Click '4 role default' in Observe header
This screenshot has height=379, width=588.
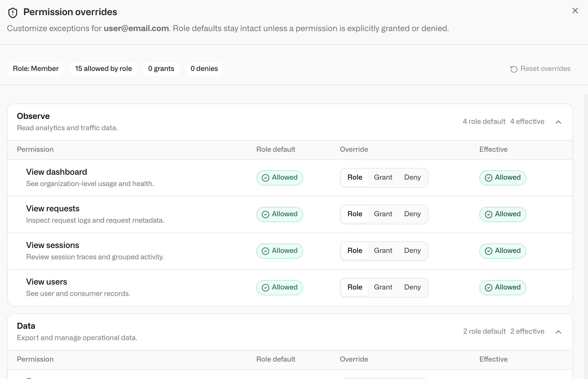pyautogui.click(x=484, y=121)
